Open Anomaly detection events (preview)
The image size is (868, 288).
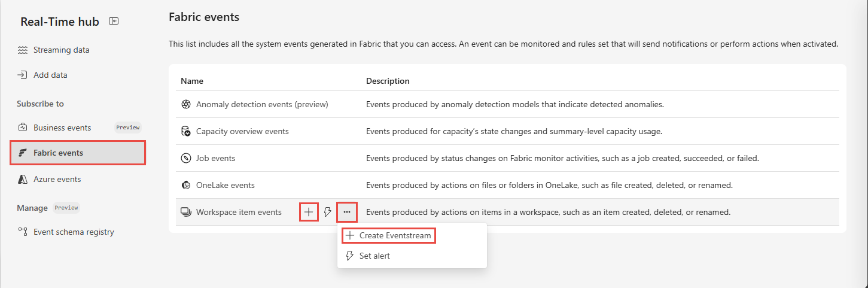pos(262,104)
